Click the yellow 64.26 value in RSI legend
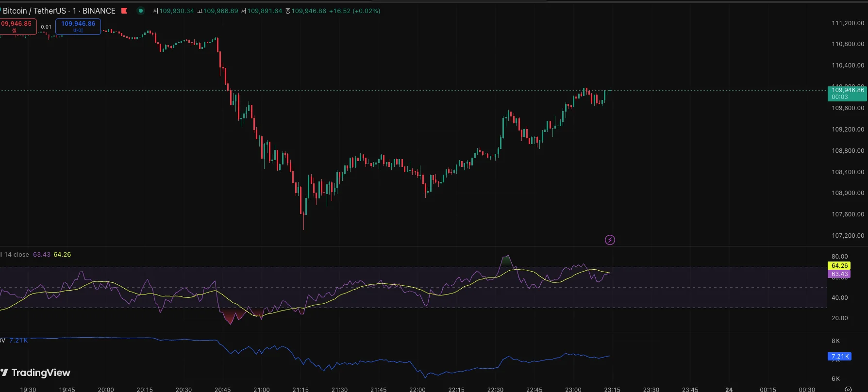Viewport: 868px width, 392px height. point(62,255)
